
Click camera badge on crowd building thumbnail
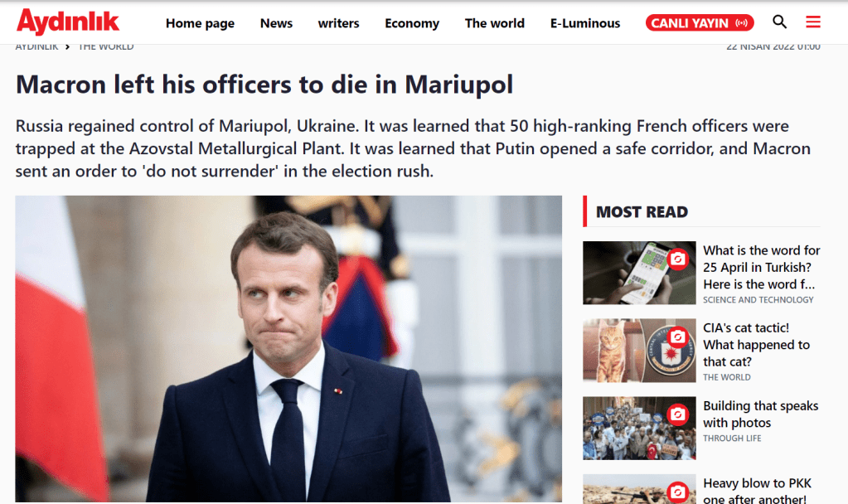(x=677, y=414)
